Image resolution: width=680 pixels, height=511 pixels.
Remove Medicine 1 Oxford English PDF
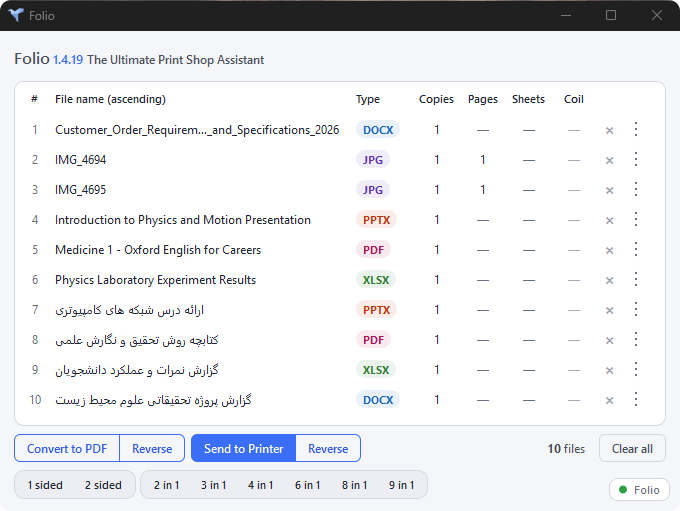(609, 250)
